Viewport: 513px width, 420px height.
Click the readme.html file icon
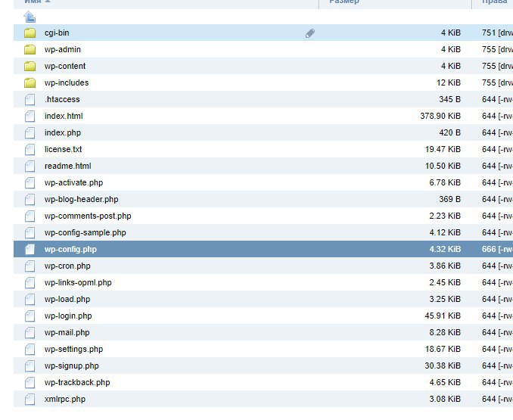[30, 166]
